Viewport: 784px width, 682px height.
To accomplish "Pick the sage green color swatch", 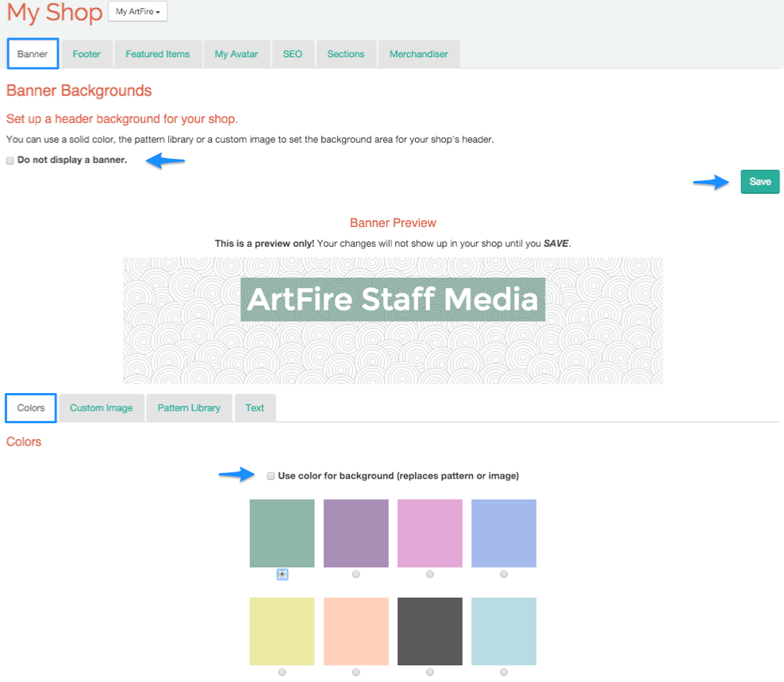I will click(x=282, y=534).
